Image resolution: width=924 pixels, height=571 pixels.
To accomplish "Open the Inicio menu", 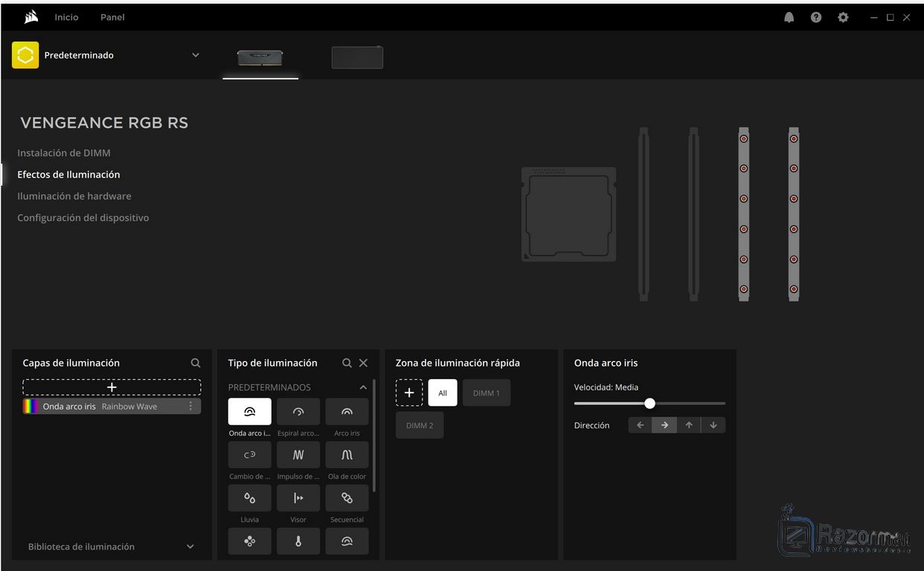I will pos(66,17).
